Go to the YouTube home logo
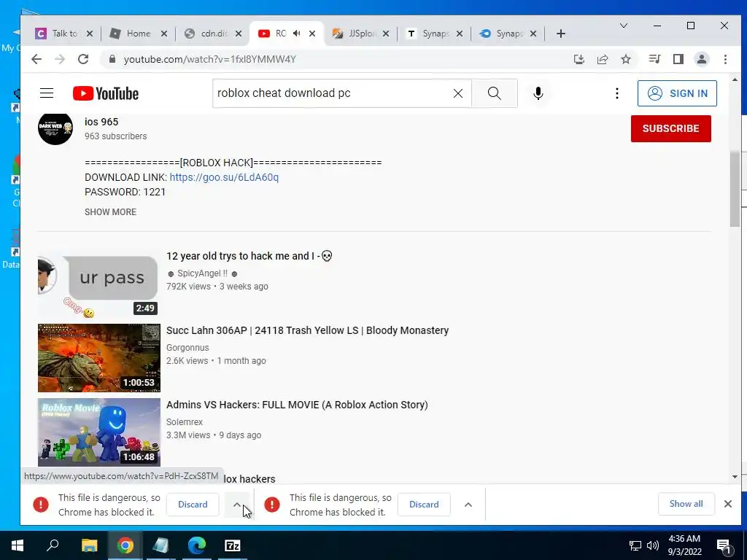 [x=106, y=94]
